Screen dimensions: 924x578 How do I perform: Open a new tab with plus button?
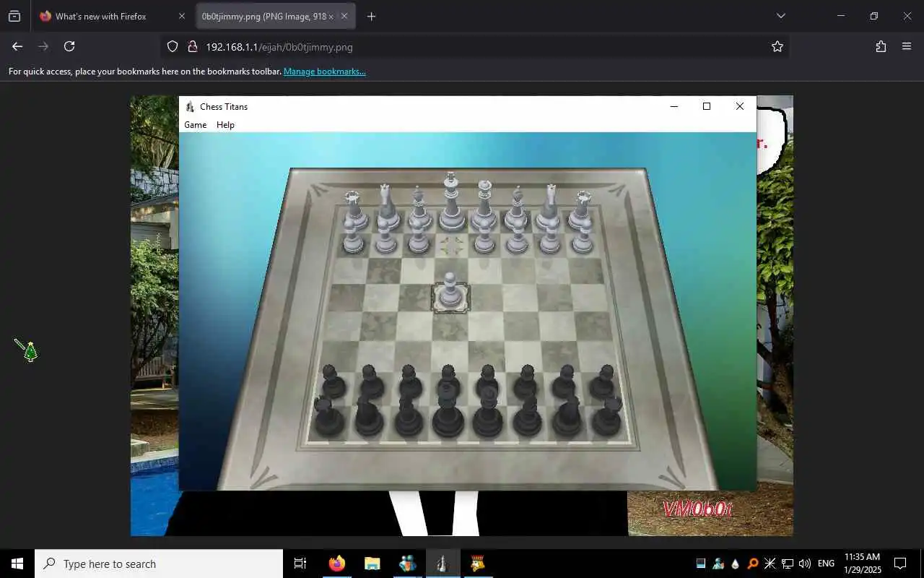pos(371,16)
